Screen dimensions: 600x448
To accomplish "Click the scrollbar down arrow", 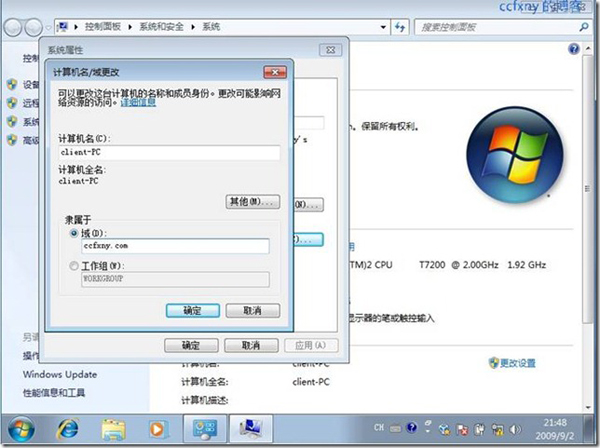I will pos(588,407).
